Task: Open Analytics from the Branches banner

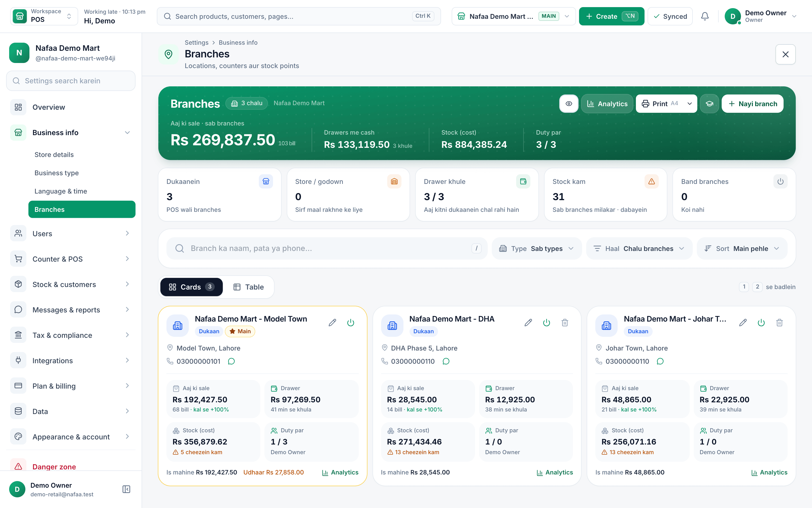Action: (x=607, y=103)
